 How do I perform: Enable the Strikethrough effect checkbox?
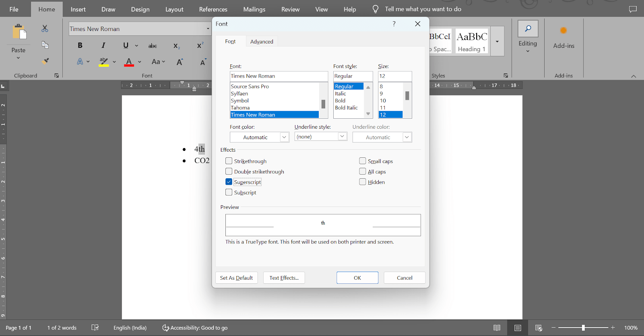[229, 161]
